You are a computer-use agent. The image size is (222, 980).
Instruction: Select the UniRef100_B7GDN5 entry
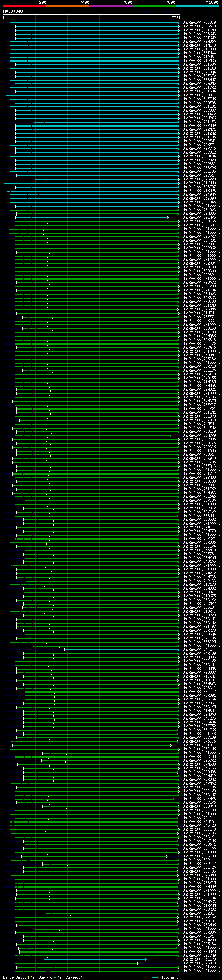click(199, 309)
